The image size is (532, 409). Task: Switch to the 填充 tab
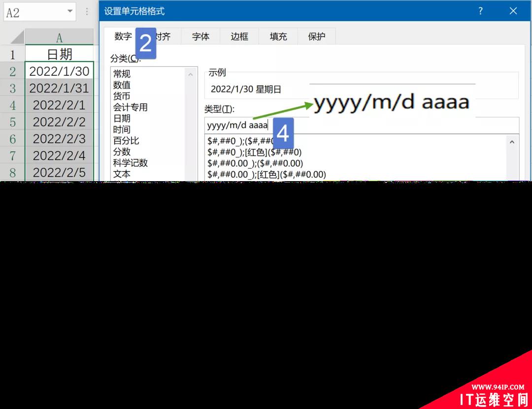click(x=278, y=36)
